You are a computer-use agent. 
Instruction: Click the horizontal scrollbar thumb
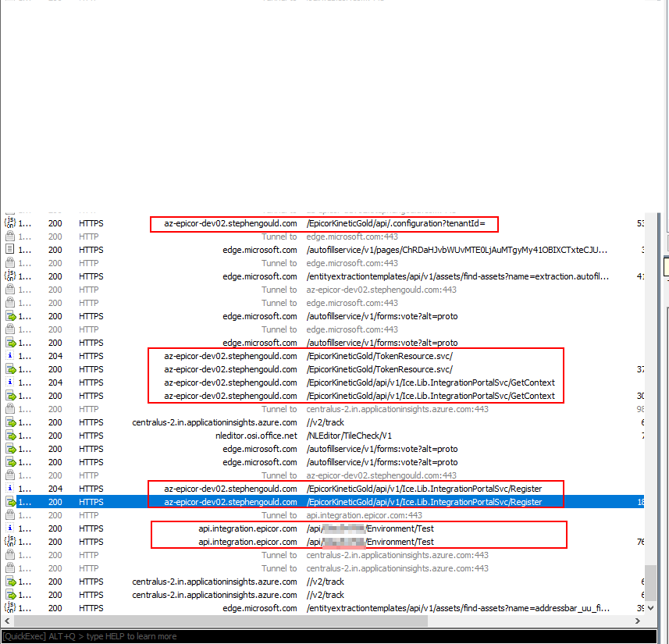click(x=219, y=621)
